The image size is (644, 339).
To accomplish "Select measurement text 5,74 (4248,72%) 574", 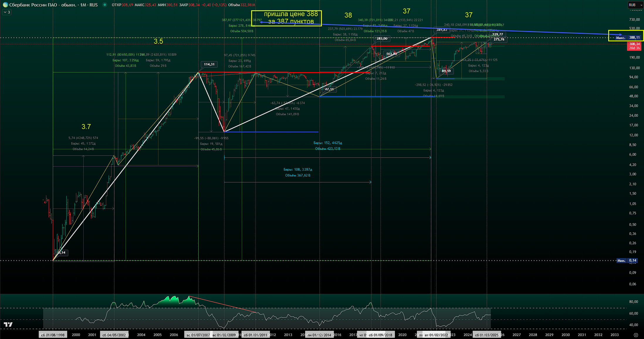I will (83, 138).
